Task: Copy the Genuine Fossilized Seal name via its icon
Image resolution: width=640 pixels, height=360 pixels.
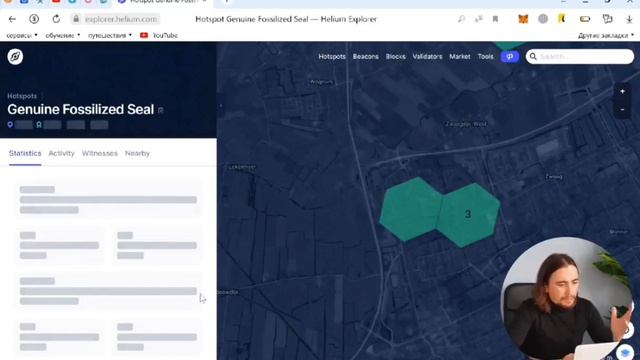Action: (x=161, y=110)
